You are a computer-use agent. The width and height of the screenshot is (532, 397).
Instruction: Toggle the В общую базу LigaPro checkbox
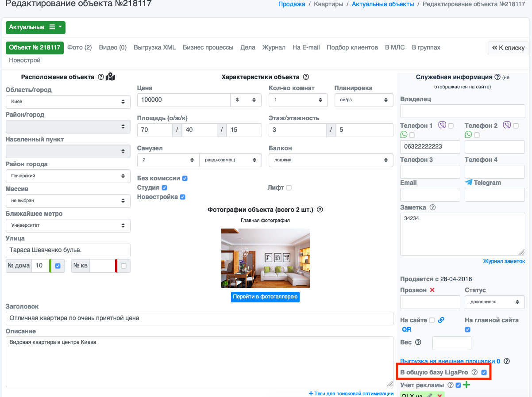click(x=484, y=373)
